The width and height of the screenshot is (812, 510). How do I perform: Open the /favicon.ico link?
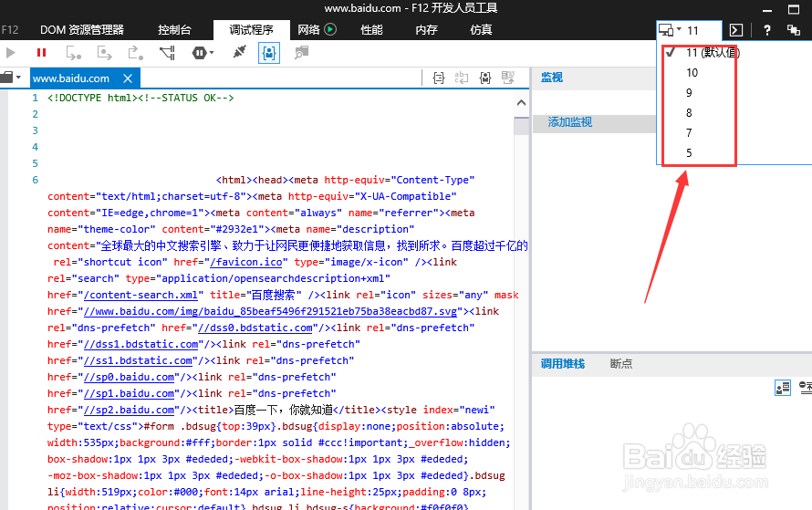click(246, 262)
